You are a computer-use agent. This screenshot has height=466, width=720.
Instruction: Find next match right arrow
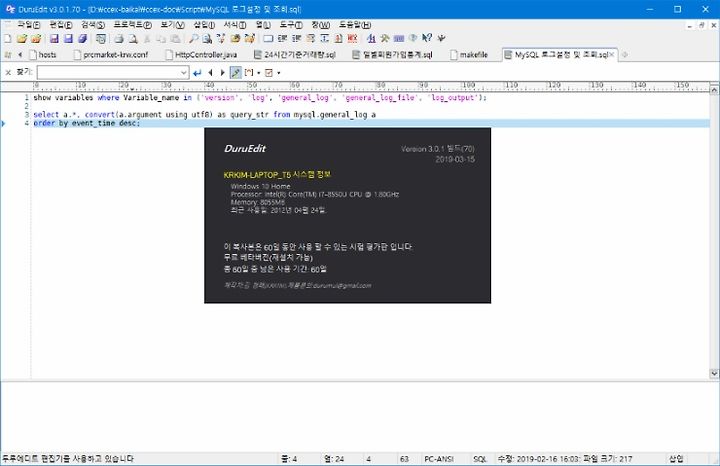point(223,73)
